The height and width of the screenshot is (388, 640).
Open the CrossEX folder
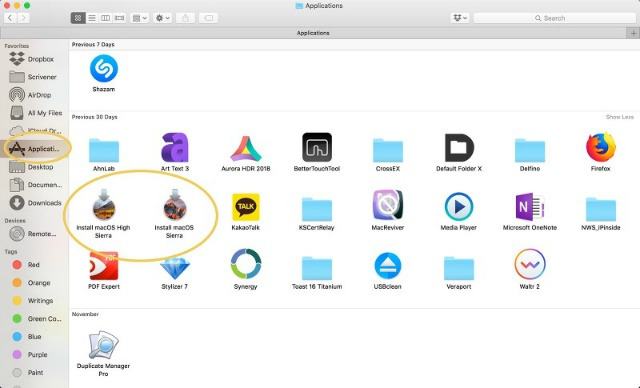click(x=388, y=150)
